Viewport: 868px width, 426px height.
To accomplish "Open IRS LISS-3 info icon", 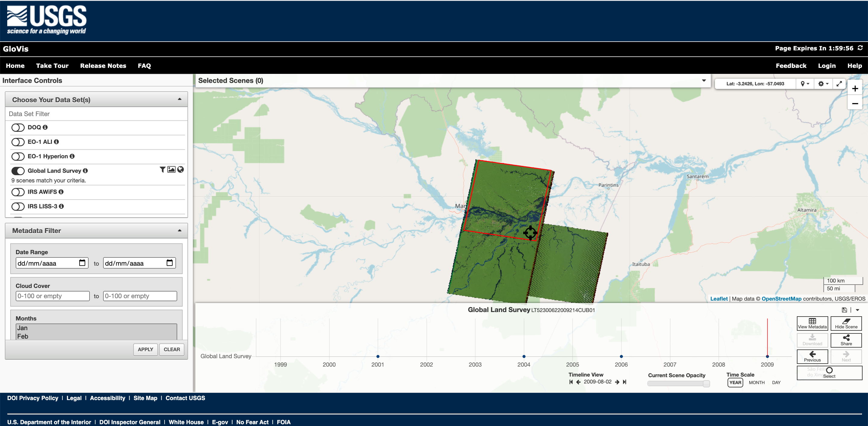I will click(61, 206).
